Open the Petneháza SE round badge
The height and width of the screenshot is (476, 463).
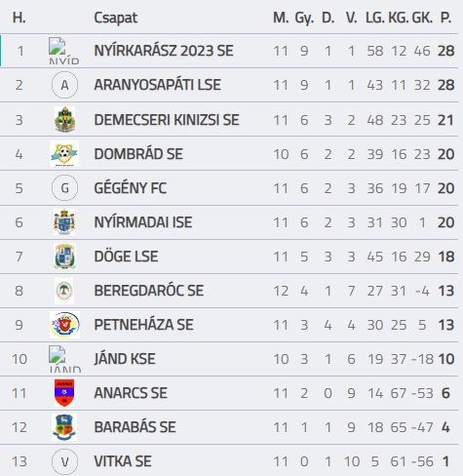point(64,325)
